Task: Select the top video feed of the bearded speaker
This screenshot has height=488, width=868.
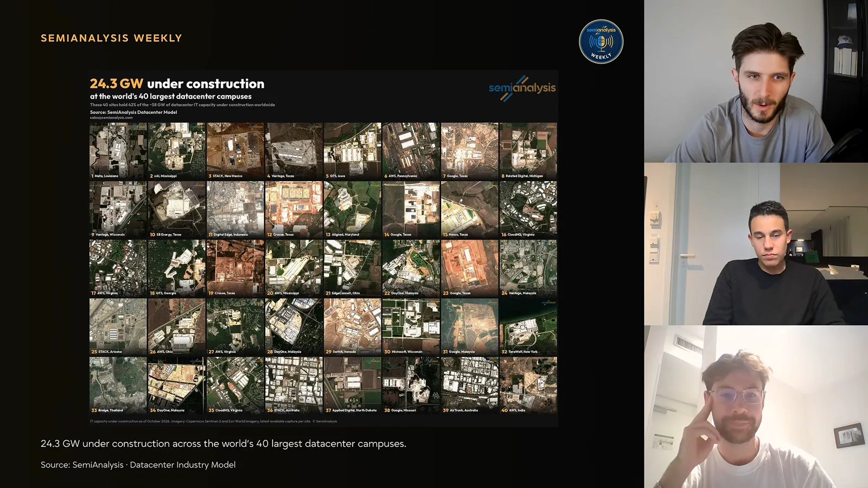Action: [x=756, y=81]
